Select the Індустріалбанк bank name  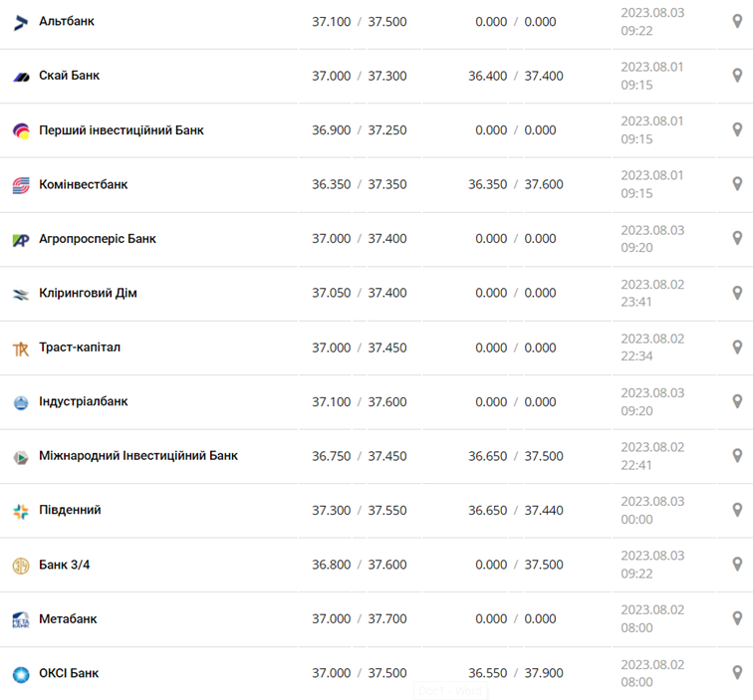click(x=84, y=401)
